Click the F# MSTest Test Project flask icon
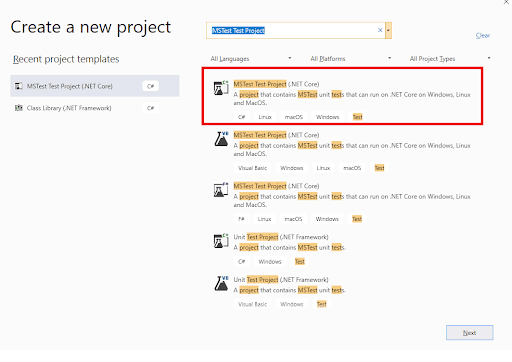512x362 pixels. pyautogui.click(x=221, y=189)
